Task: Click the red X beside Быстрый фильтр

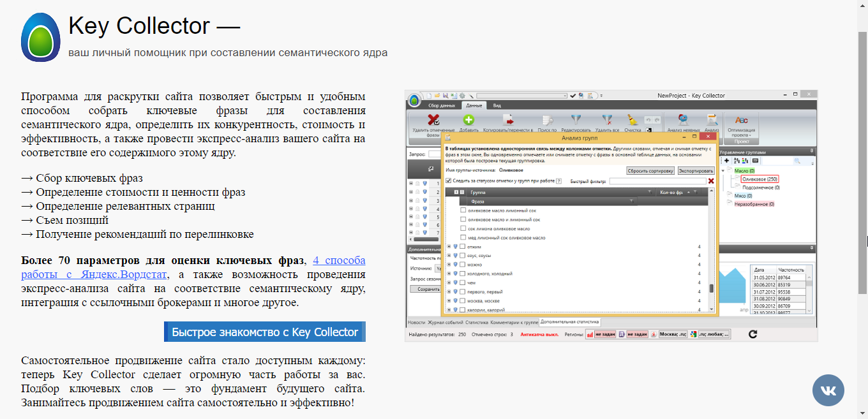Action: tap(711, 181)
